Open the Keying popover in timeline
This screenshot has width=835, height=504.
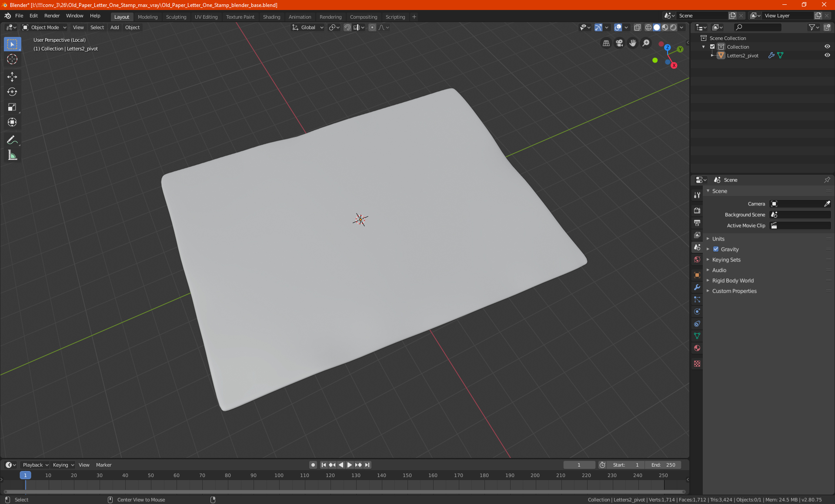pos(63,465)
